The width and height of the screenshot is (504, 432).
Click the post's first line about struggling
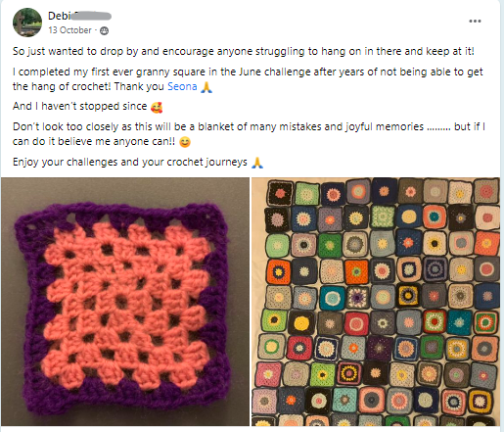[244, 51]
